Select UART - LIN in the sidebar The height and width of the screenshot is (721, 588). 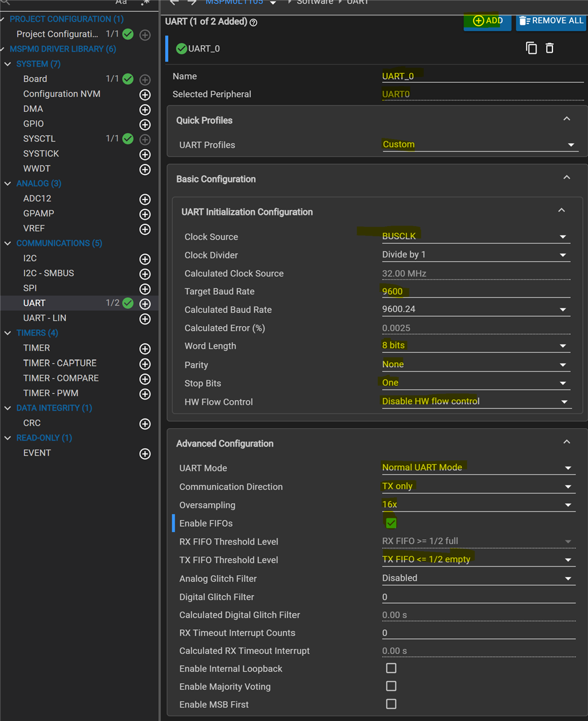point(44,318)
